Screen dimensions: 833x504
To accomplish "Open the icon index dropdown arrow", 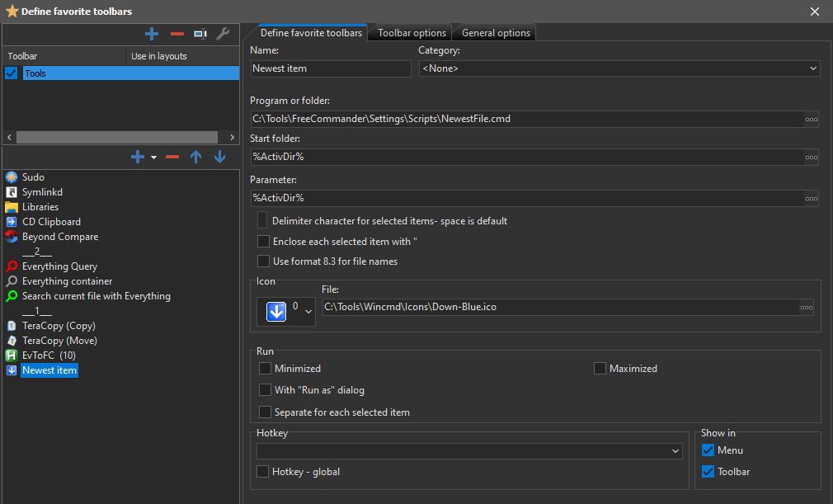I will [308, 311].
